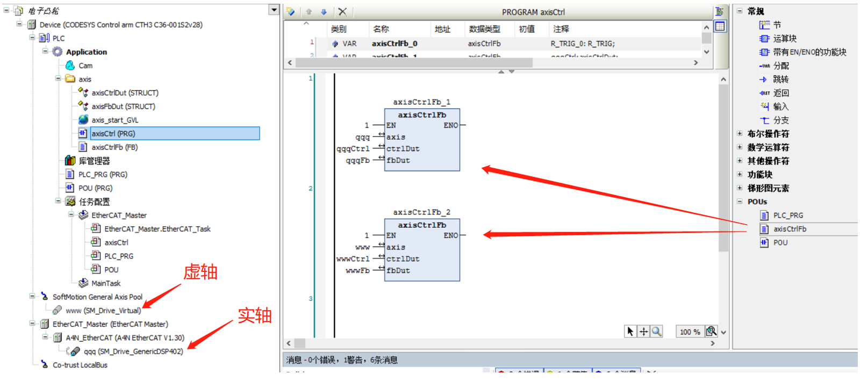Image resolution: width=868 pixels, height=381 pixels.
Task: Switch to tabular declaration view icon
Action: [x=720, y=26]
